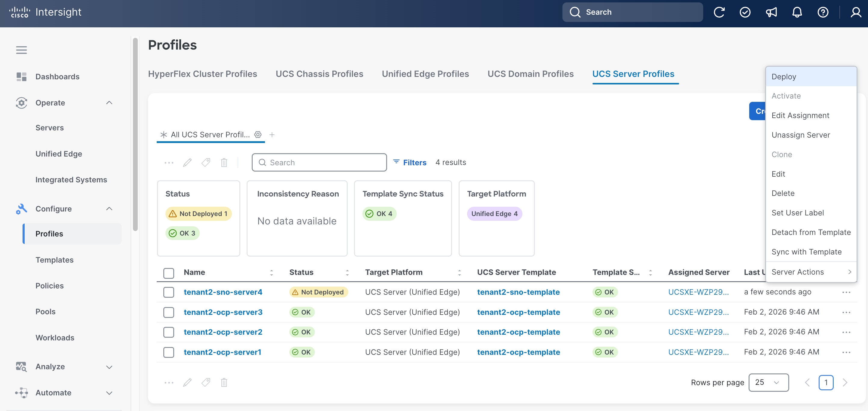Screen dimensions: 868x411
Task: Click the bottom toolbar ellipsis actions icon
Action: point(169,382)
